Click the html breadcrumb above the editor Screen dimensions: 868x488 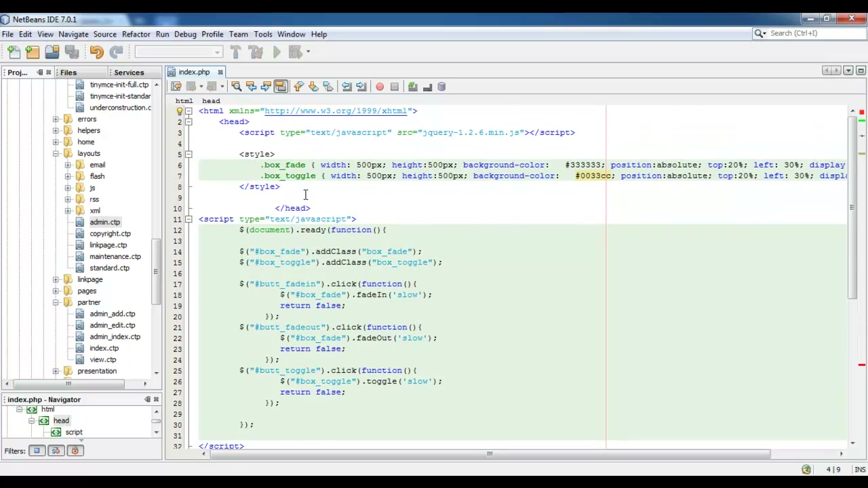(184, 100)
